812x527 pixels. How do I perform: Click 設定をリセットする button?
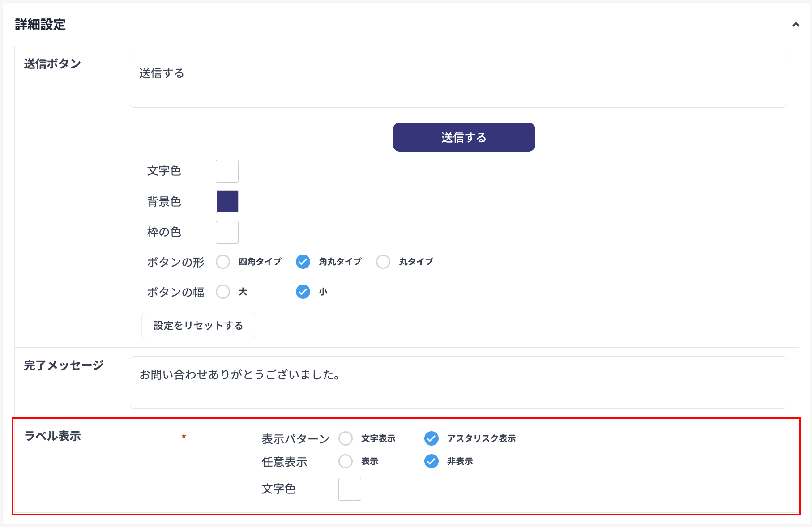tap(198, 325)
